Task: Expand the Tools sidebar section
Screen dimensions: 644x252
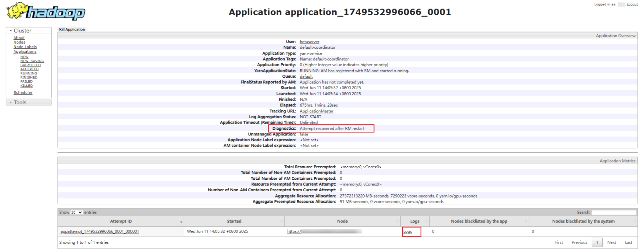Action: pyautogui.click(x=29, y=103)
